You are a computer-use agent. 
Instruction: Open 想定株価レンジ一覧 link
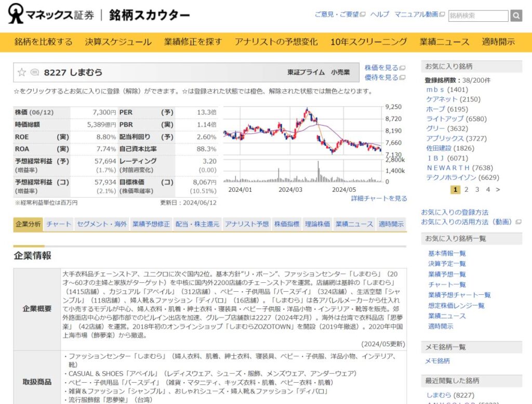[x=456, y=306]
